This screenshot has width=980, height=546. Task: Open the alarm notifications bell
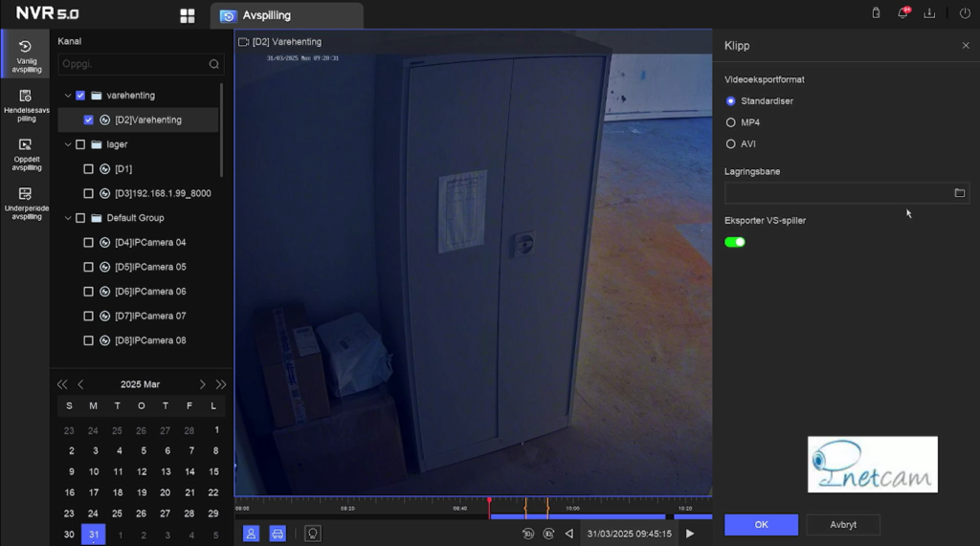pyautogui.click(x=902, y=13)
